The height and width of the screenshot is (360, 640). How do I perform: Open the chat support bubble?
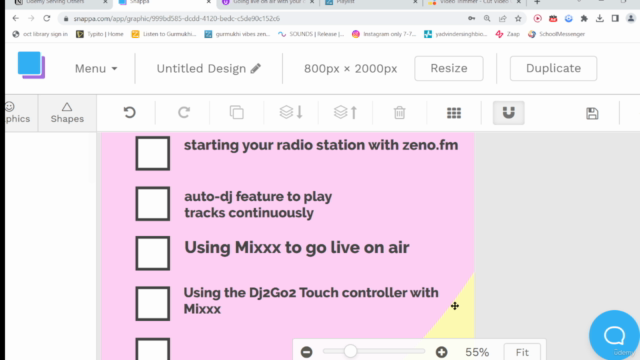pos(614,335)
